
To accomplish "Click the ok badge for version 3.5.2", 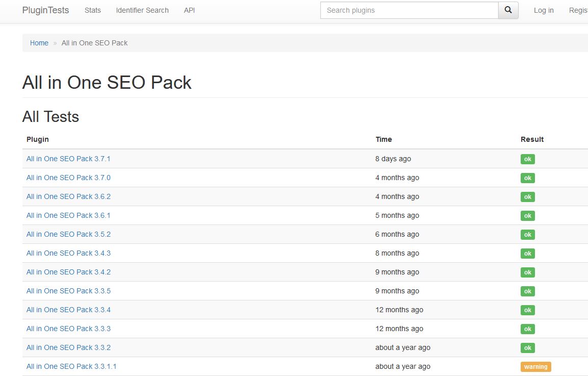I will 528,235.
